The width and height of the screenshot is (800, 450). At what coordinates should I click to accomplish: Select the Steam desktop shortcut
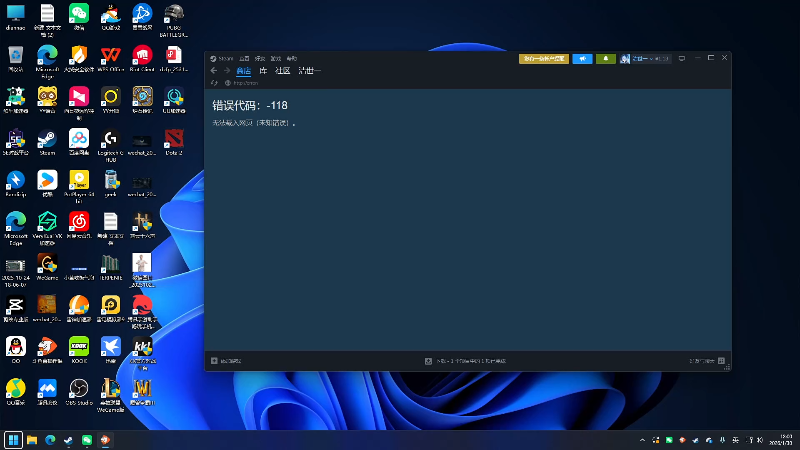[x=47, y=142]
